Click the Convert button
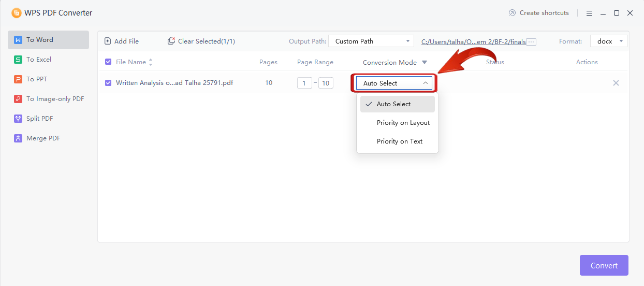Image resolution: width=644 pixels, height=286 pixels. (604, 265)
